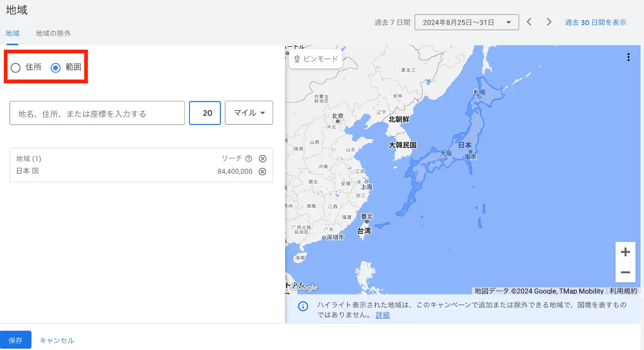This screenshot has width=644, height=350.
Task: Click 過去 30 日間を表示 link
Action: point(595,23)
